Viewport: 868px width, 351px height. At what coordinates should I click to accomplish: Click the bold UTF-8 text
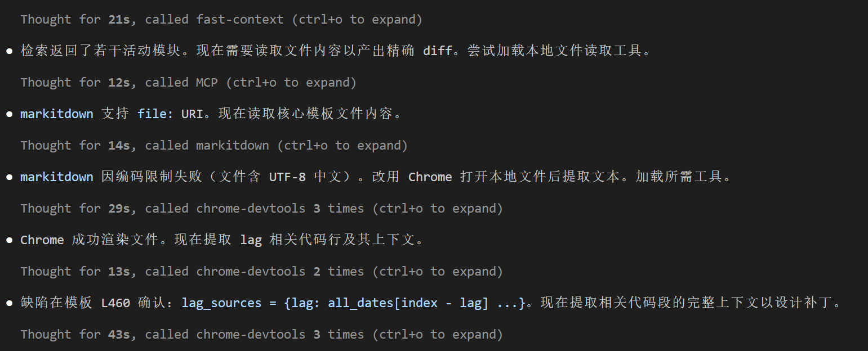[x=287, y=177]
